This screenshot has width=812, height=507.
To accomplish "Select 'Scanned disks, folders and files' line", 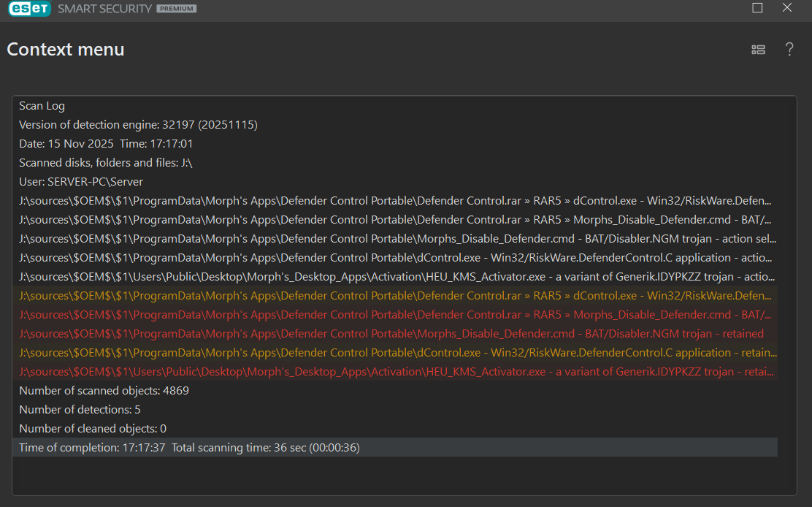I will [105, 163].
